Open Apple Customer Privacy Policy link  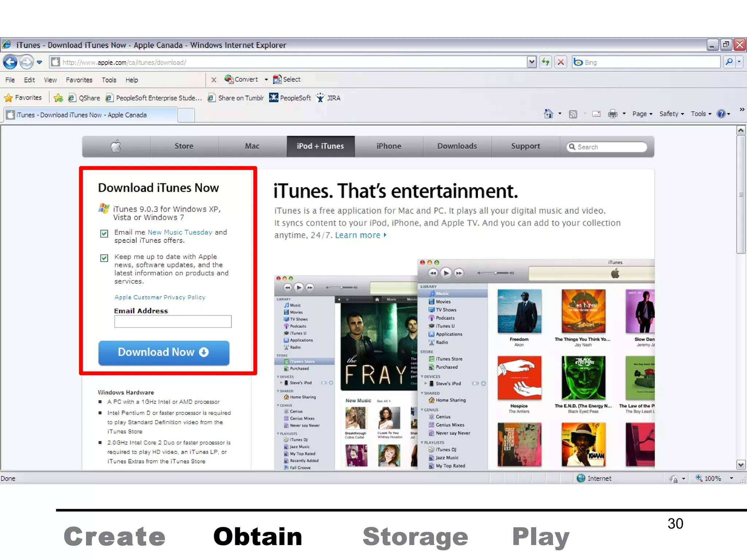tap(160, 297)
